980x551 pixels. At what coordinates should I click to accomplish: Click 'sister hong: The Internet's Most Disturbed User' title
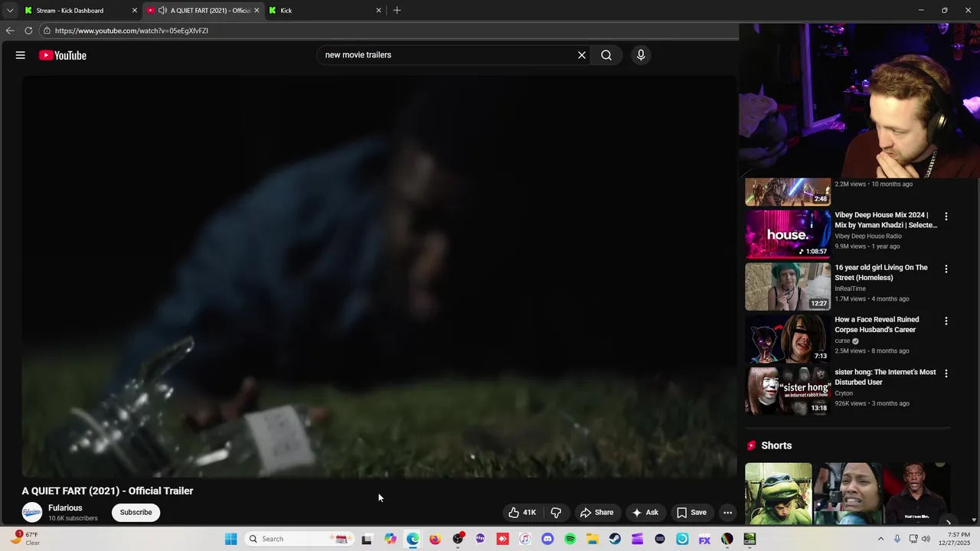(885, 377)
